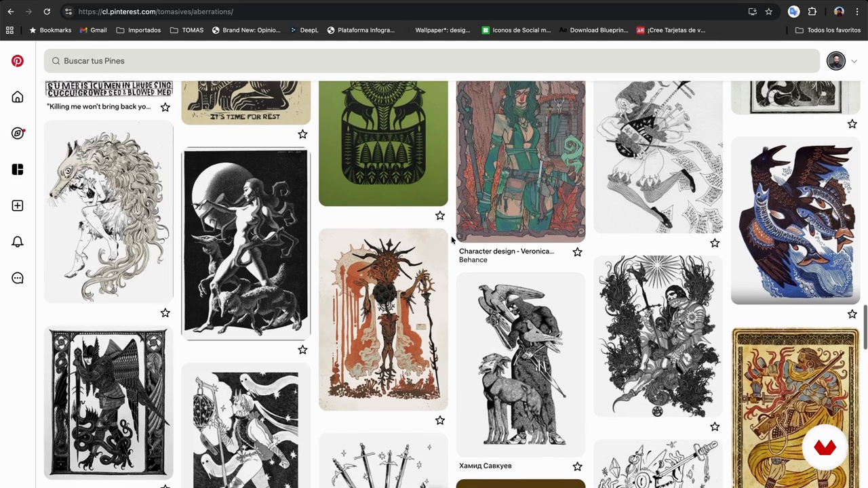Star the green owl cutout pin

pos(440,216)
